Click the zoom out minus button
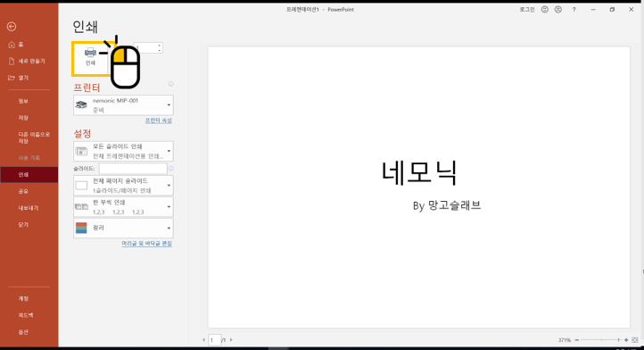Image resolution: width=644 pixels, height=350 pixels. [576, 340]
